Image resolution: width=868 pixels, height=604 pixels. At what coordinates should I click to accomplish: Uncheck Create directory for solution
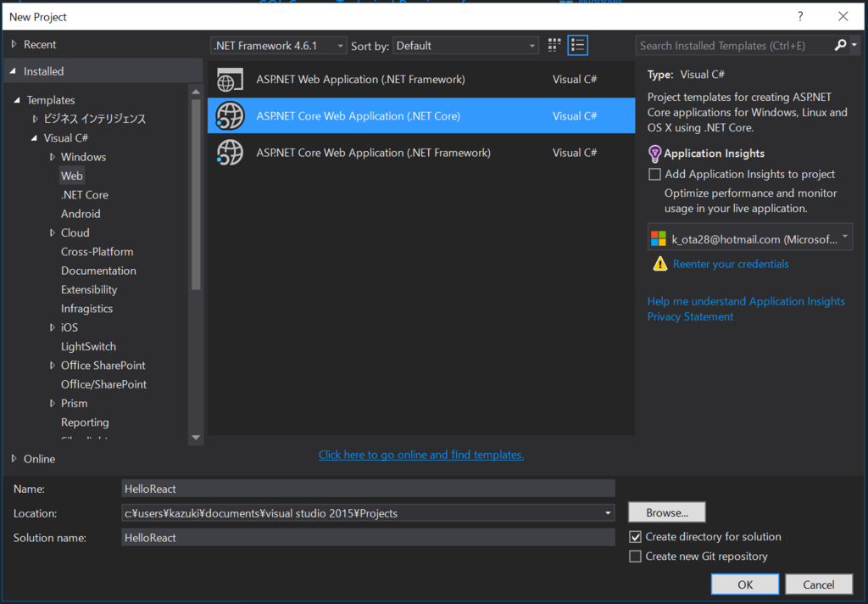click(x=635, y=537)
